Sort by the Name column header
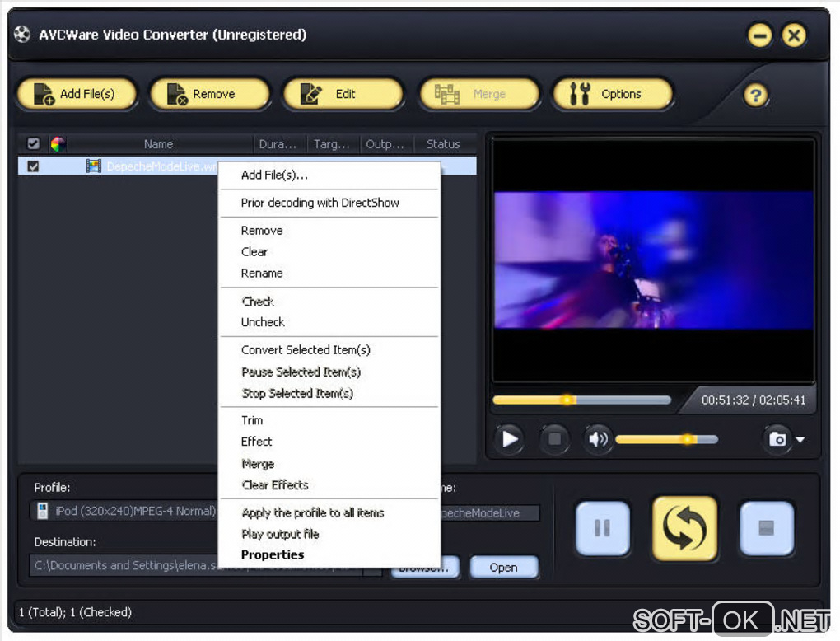 point(159,143)
